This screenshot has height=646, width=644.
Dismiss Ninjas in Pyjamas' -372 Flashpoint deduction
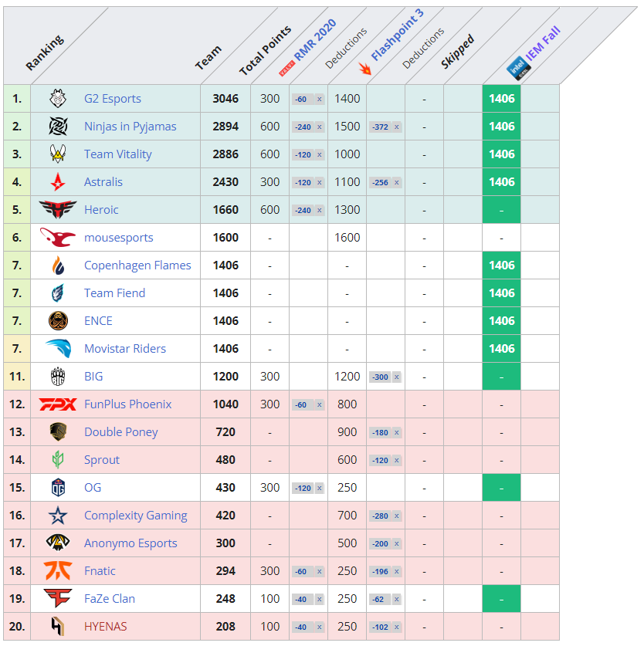click(x=397, y=127)
